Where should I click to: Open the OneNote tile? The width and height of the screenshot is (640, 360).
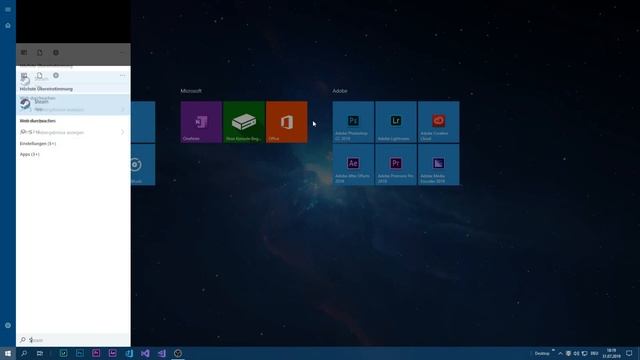point(201,122)
